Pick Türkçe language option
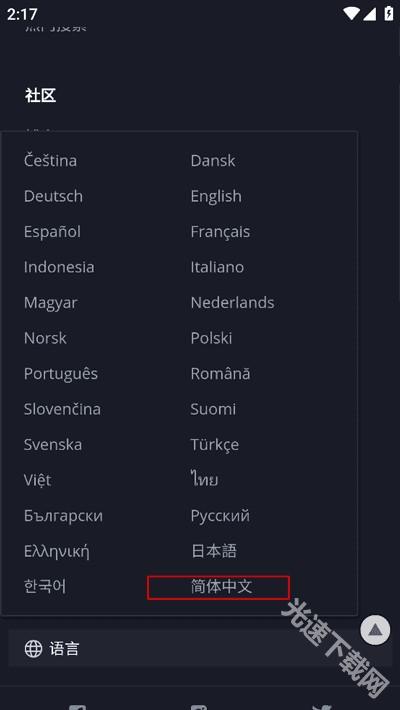Viewport: 400px width, 710px height. (x=215, y=445)
